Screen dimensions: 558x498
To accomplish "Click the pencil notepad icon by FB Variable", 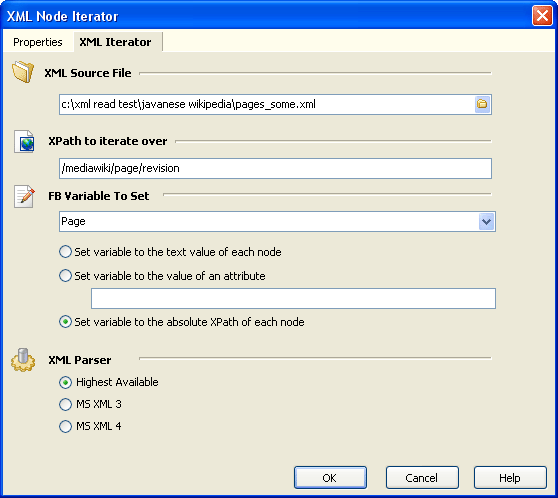I will pos(24,196).
